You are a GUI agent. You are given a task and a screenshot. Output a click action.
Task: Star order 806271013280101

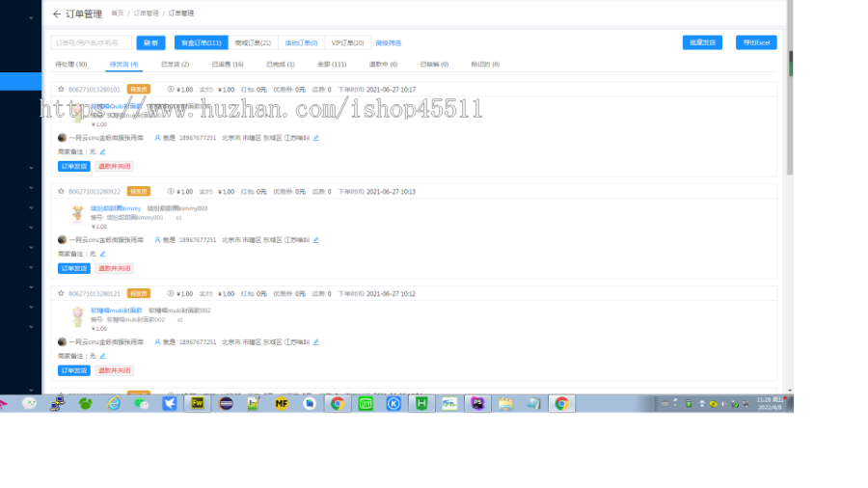(x=61, y=89)
